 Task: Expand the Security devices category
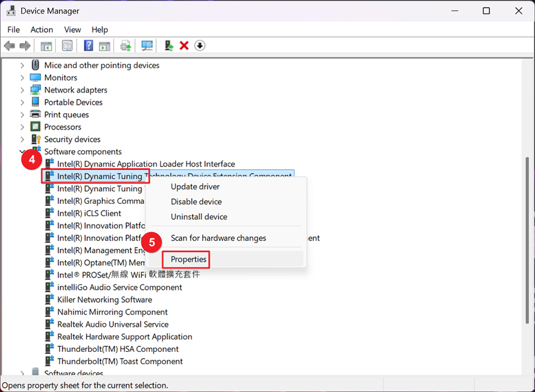[22, 139]
